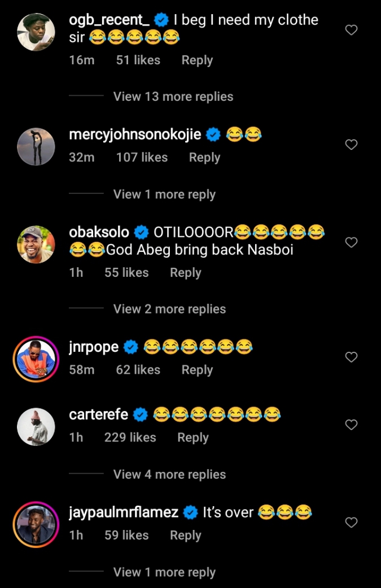Heart the jnrpope comment
The image size is (381, 588).
tap(351, 357)
